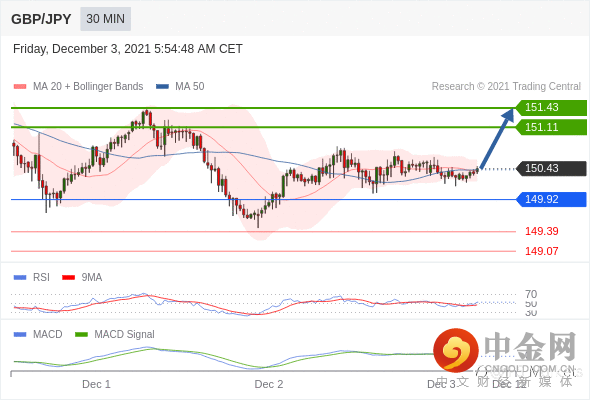
Task: Click the '9MA' legend label
Action: pyautogui.click(x=92, y=278)
